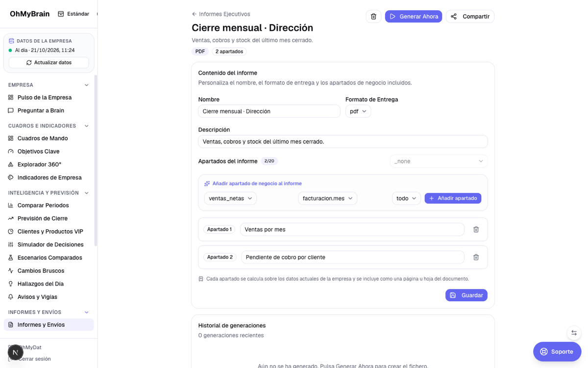Open the ventas_netas metric dropdown

[230, 198]
